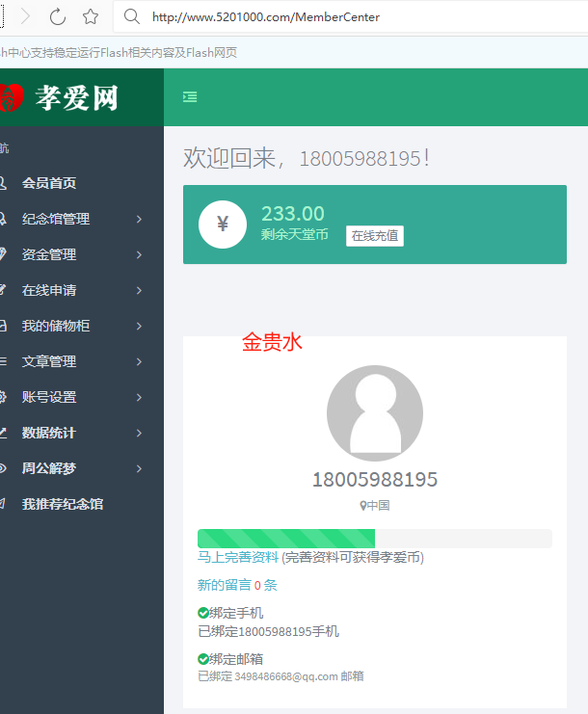Bookmark this page with the star icon
588x714 pixels.
(91, 16)
